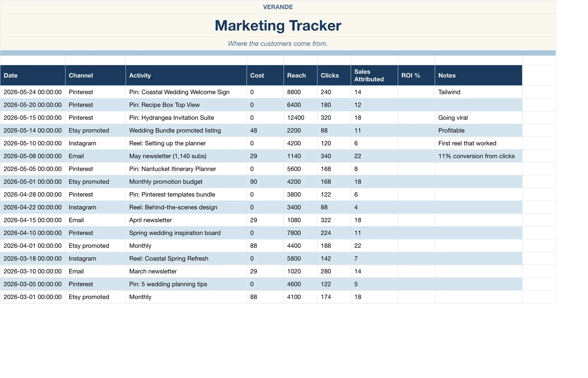This screenshot has width=588, height=378.
Task: Select the Channel column header
Action: [96, 75]
